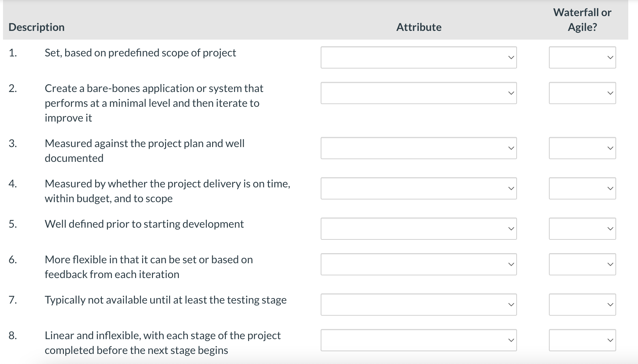Open Waterfall or Agile dropdown for row 8
Image resolution: width=638 pixels, height=364 pixels.
[x=582, y=340]
